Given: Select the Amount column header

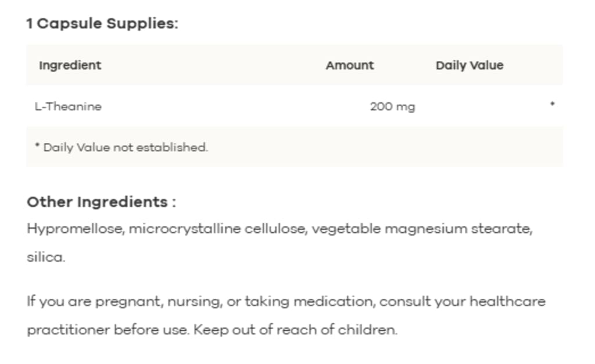Looking at the screenshot, I should click(350, 65).
